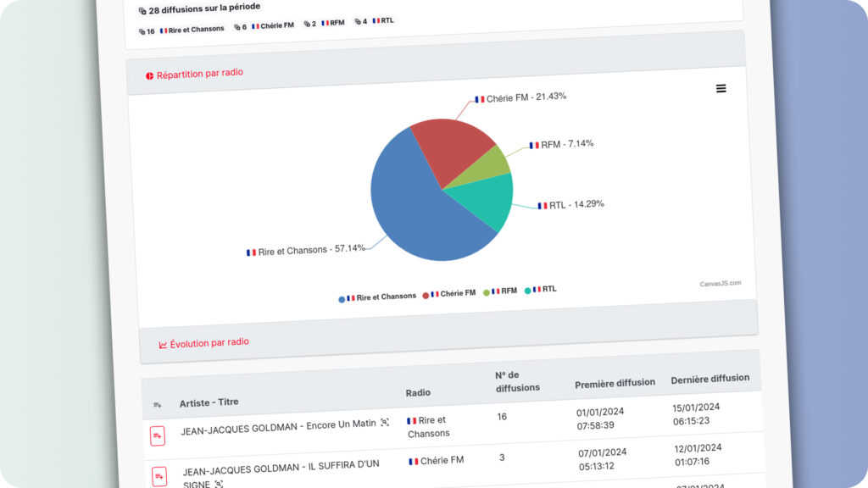Click the 01/01/2024 07:58:39 first broadcast cell

(x=601, y=419)
